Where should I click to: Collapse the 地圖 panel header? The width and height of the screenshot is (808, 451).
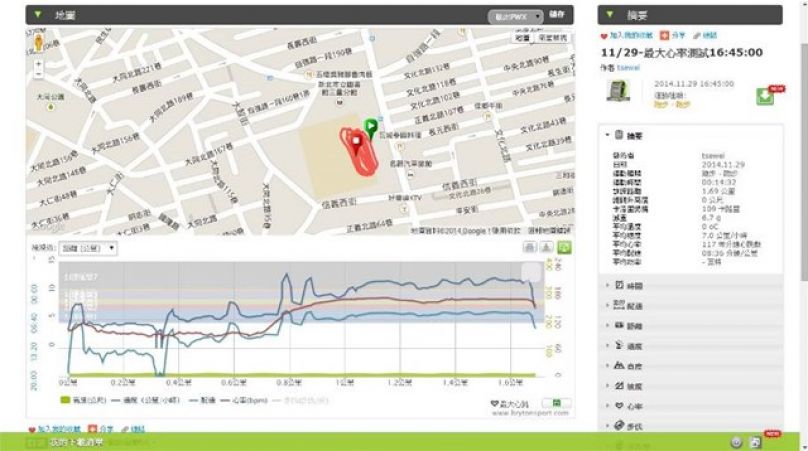[37, 15]
